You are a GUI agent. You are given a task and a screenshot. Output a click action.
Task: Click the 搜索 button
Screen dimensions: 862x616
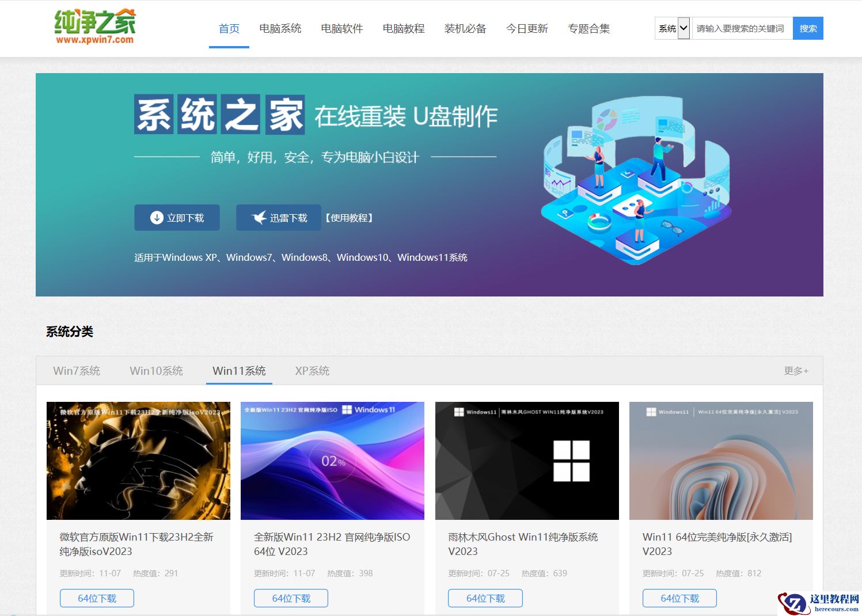808,28
